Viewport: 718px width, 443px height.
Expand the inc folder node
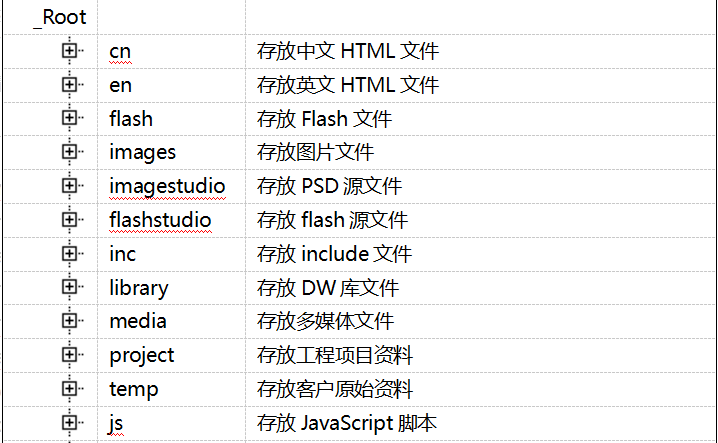[69, 253]
